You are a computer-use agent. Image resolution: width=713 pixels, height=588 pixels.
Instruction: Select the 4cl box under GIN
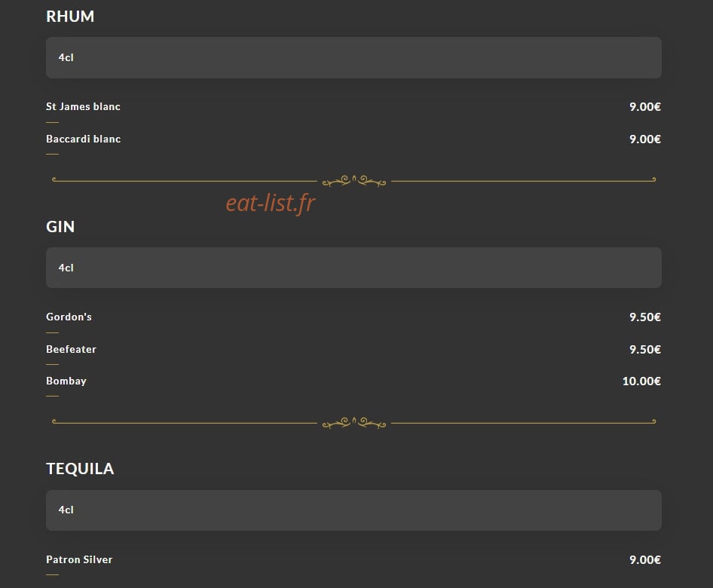point(353,268)
